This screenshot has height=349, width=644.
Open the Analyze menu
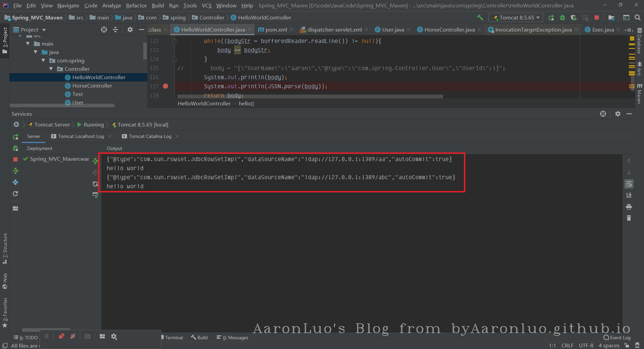click(111, 5)
